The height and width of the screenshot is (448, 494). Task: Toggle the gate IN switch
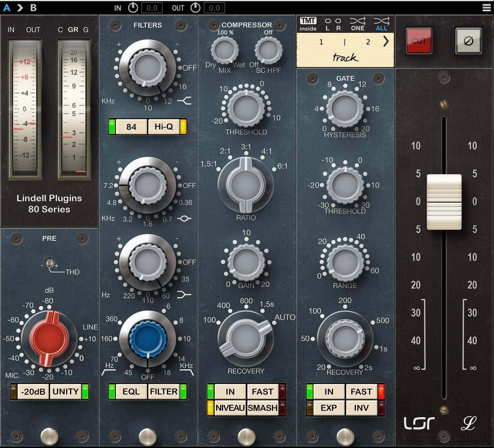click(x=329, y=392)
